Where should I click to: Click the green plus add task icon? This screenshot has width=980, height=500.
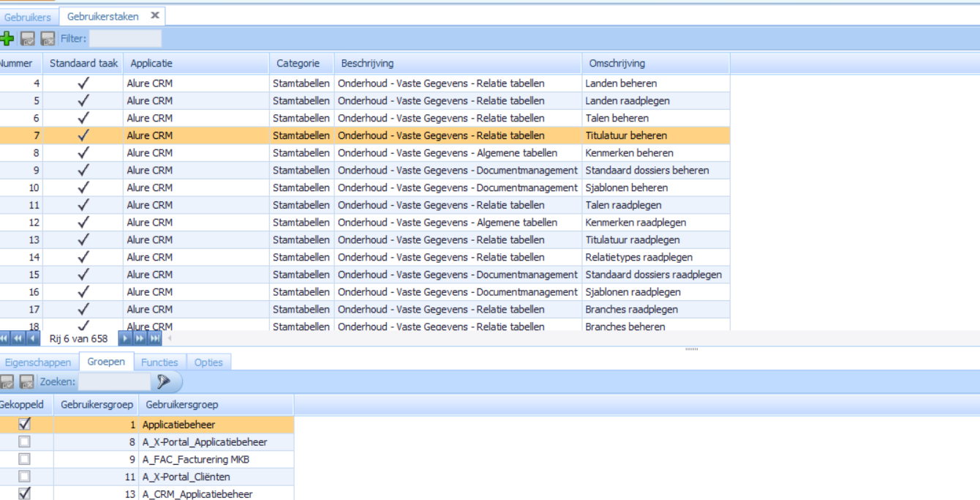coord(7,39)
